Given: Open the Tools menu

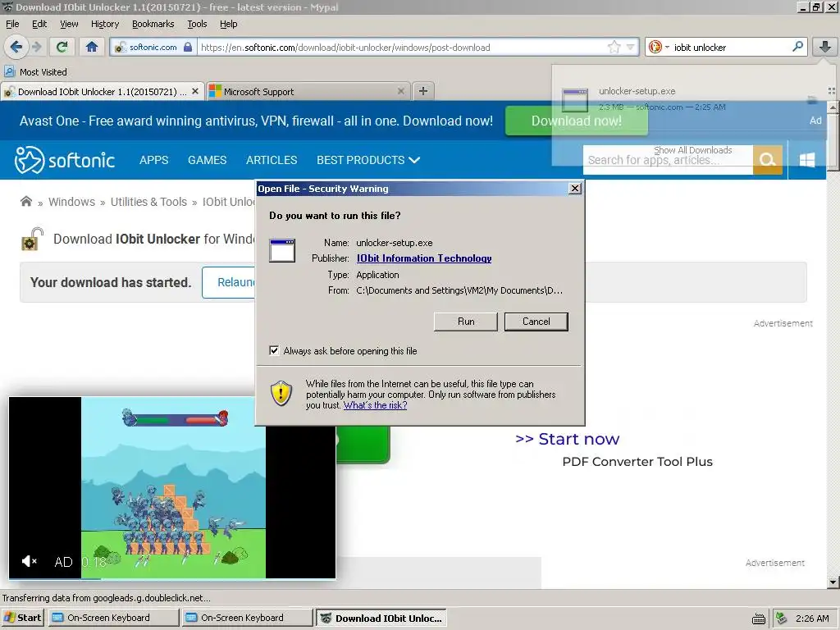Looking at the screenshot, I should (197, 24).
